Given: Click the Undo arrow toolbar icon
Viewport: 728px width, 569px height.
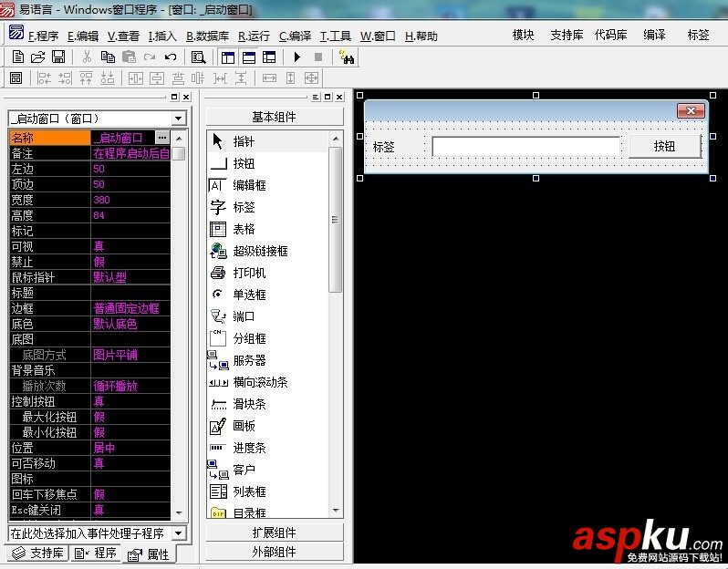Looking at the screenshot, I should coord(171,57).
